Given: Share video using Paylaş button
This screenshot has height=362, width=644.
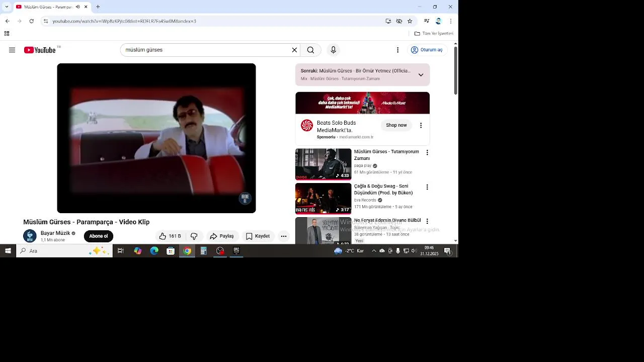Looking at the screenshot, I should (222, 236).
